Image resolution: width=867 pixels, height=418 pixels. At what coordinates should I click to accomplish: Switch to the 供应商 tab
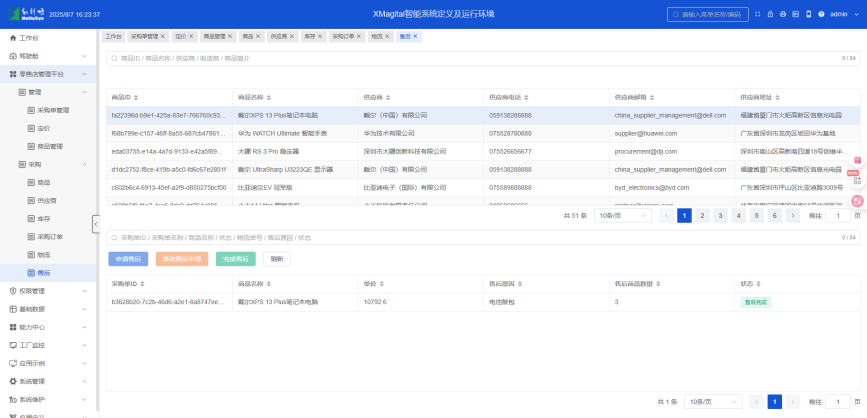click(279, 36)
